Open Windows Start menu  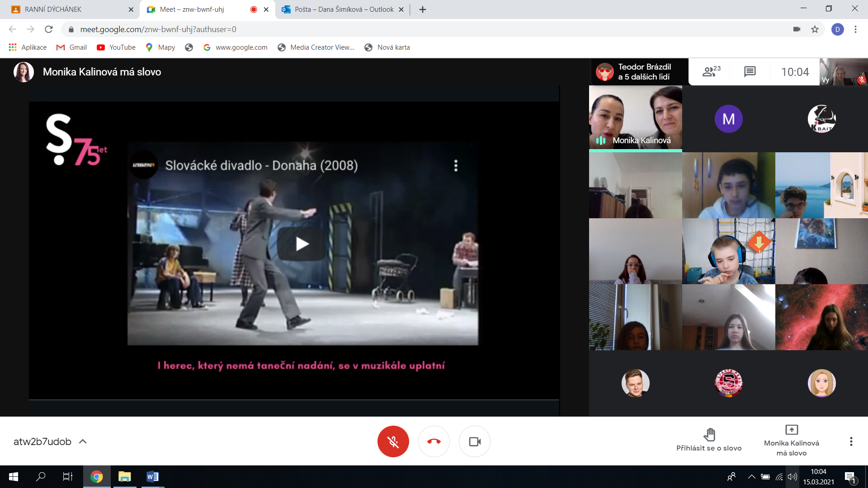click(x=14, y=477)
